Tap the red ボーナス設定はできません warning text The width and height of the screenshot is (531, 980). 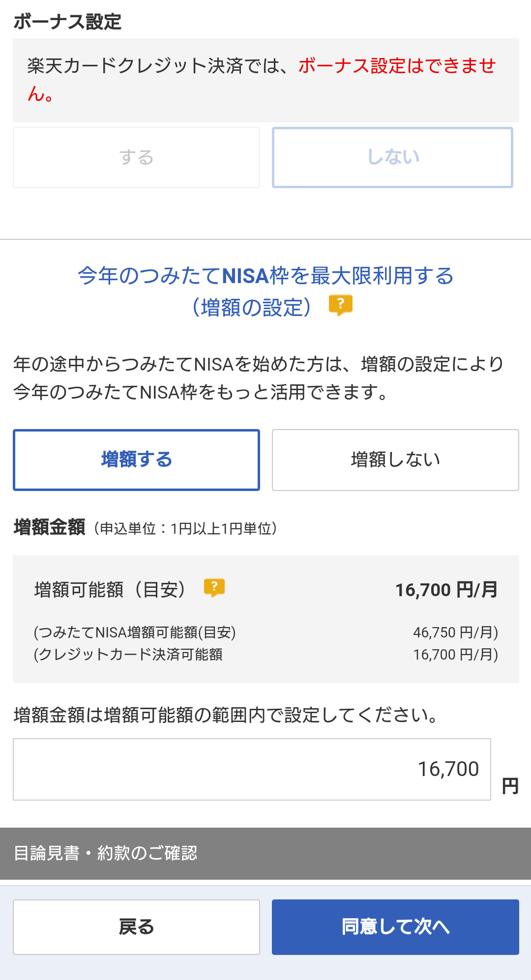396,66
